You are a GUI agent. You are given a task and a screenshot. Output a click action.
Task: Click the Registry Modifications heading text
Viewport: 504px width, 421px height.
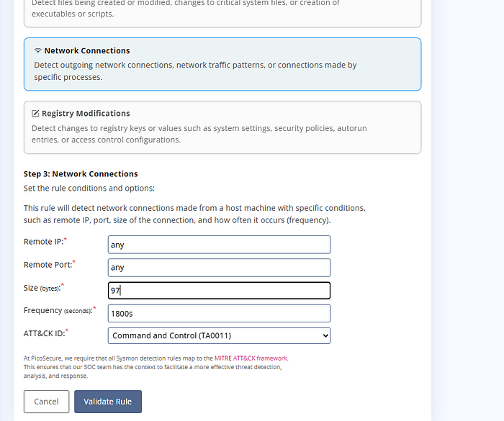tap(86, 114)
